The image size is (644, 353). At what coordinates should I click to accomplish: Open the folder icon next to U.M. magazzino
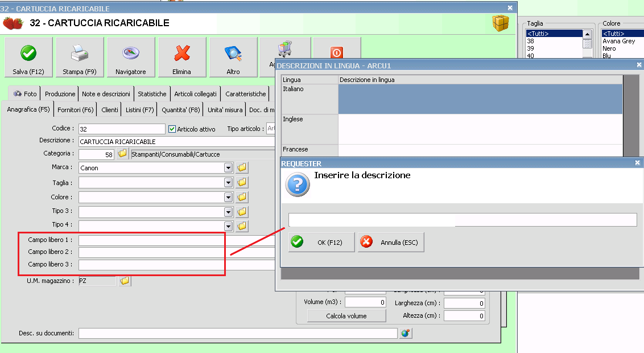pyautogui.click(x=125, y=281)
